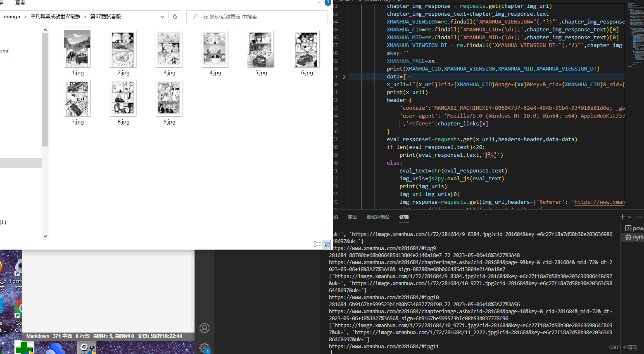Click the 6 行数 line count
The image size is (644, 354).
tap(83, 336)
